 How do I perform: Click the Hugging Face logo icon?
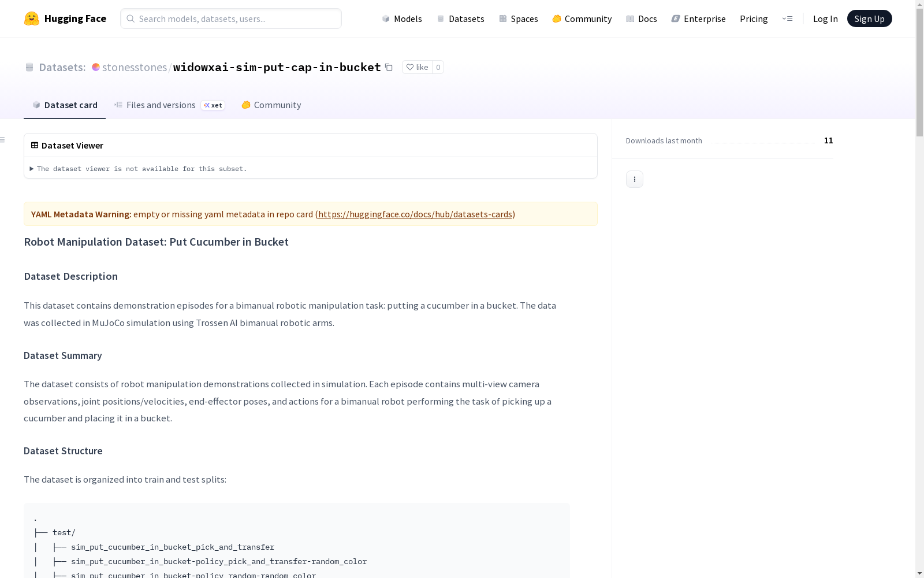(32, 18)
